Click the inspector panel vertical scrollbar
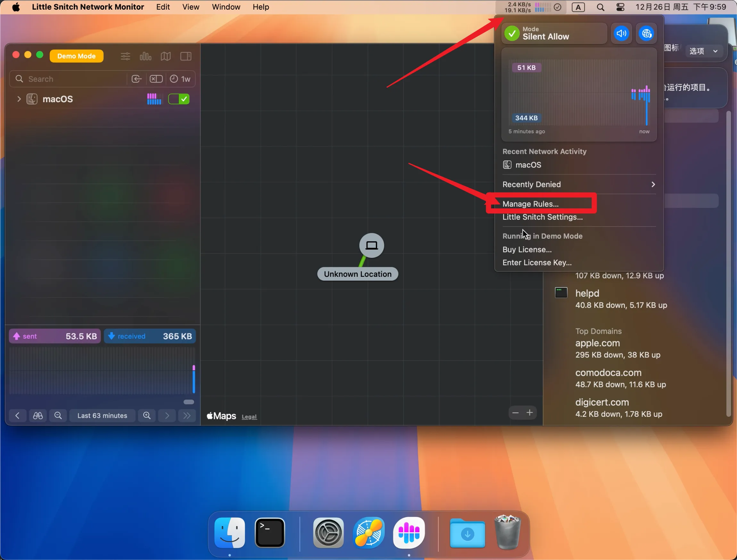The width and height of the screenshot is (737, 560). click(728, 263)
